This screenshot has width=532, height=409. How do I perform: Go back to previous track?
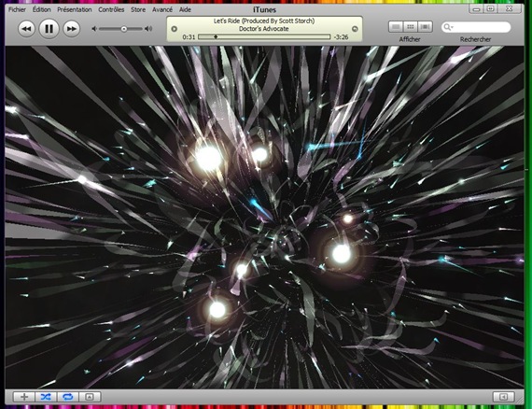pyautogui.click(x=26, y=29)
